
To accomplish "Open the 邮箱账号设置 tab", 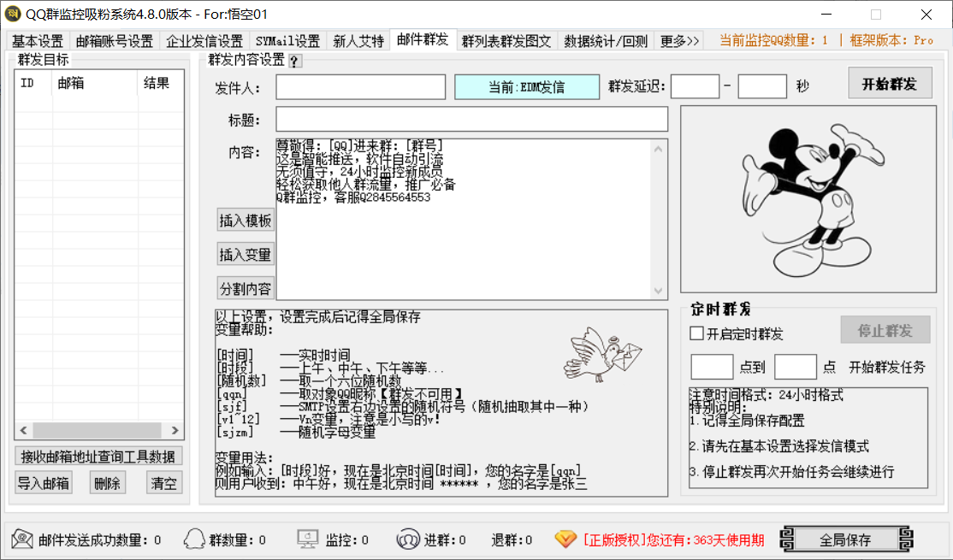I will [x=115, y=41].
